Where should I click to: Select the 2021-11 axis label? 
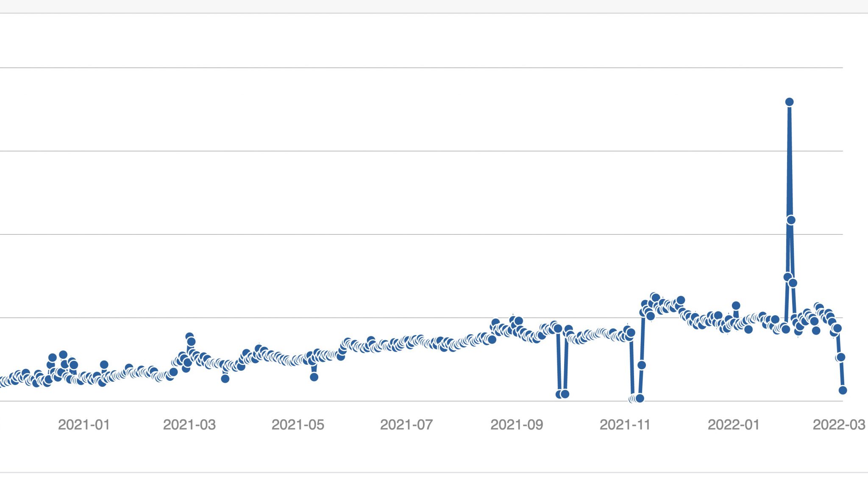[625, 424]
